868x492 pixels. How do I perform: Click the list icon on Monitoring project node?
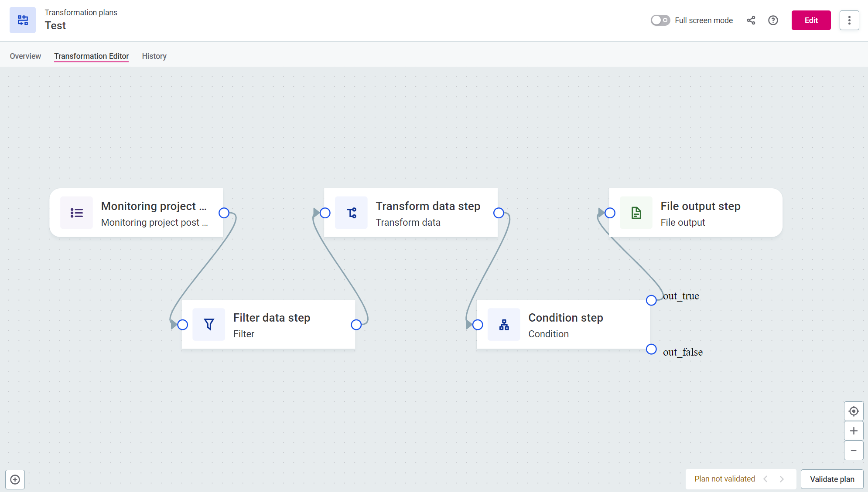[77, 213]
